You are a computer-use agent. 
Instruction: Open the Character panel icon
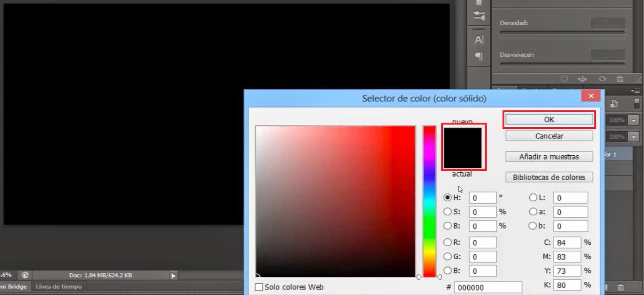point(479,40)
